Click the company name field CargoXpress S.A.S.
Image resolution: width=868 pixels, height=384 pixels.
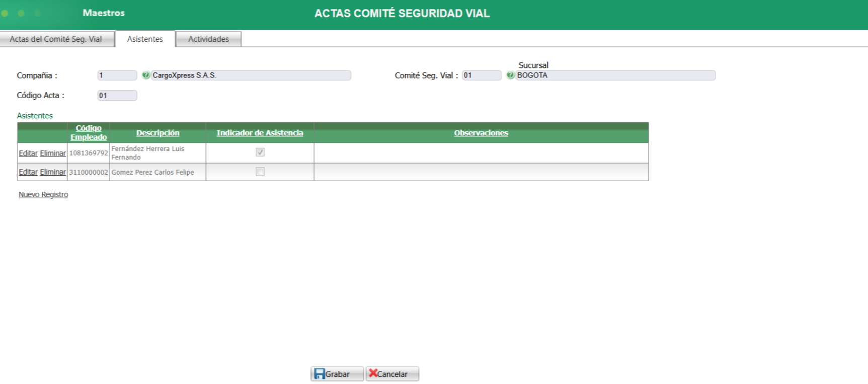(251, 75)
